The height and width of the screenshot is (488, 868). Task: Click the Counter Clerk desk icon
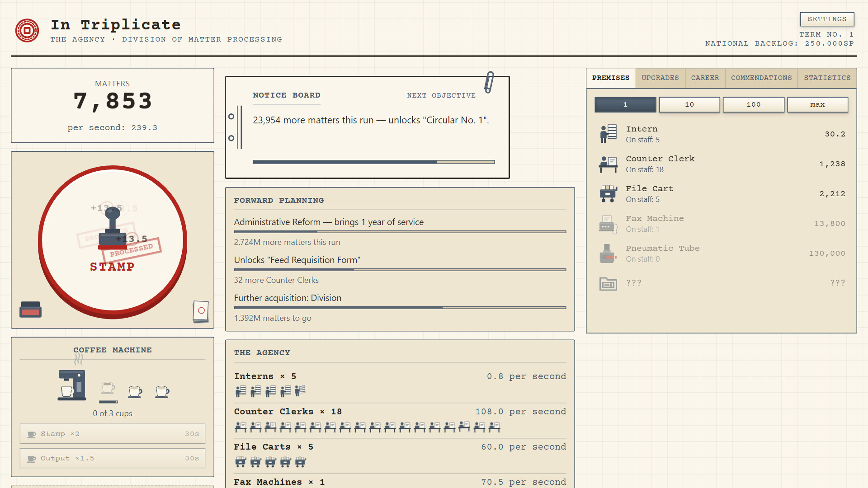608,164
